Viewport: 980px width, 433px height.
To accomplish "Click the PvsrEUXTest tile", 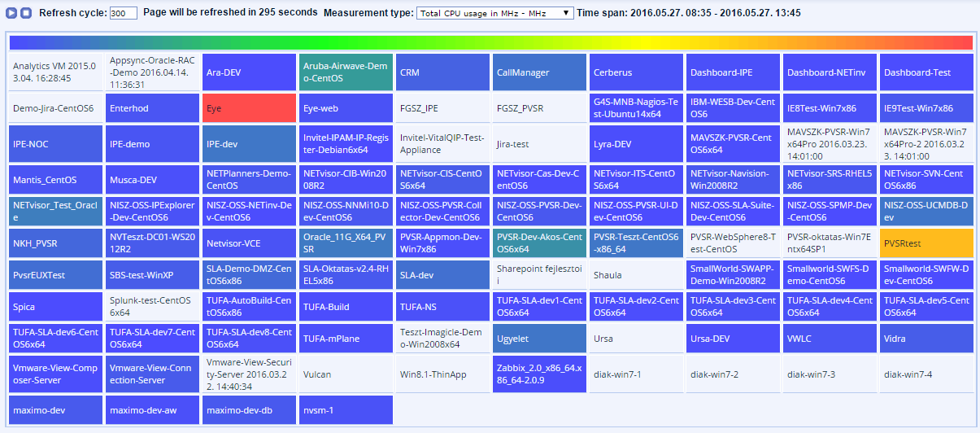I will (54, 275).
